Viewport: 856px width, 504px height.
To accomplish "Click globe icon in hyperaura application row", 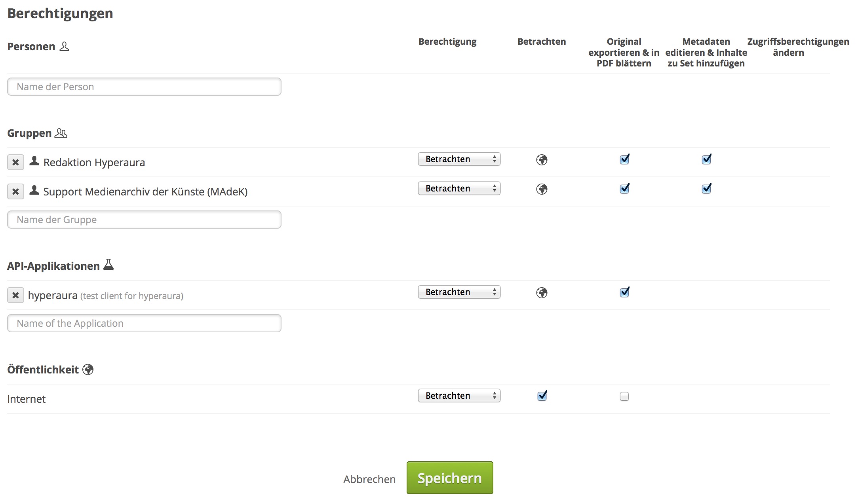I will coord(542,293).
